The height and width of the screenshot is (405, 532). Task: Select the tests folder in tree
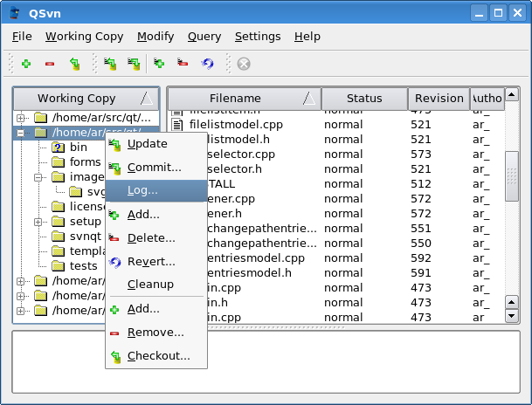(x=84, y=266)
